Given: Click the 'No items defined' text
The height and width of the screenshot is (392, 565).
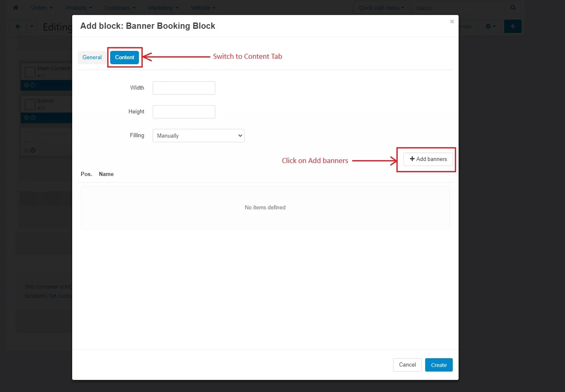Looking at the screenshot, I should (x=265, y=208).
